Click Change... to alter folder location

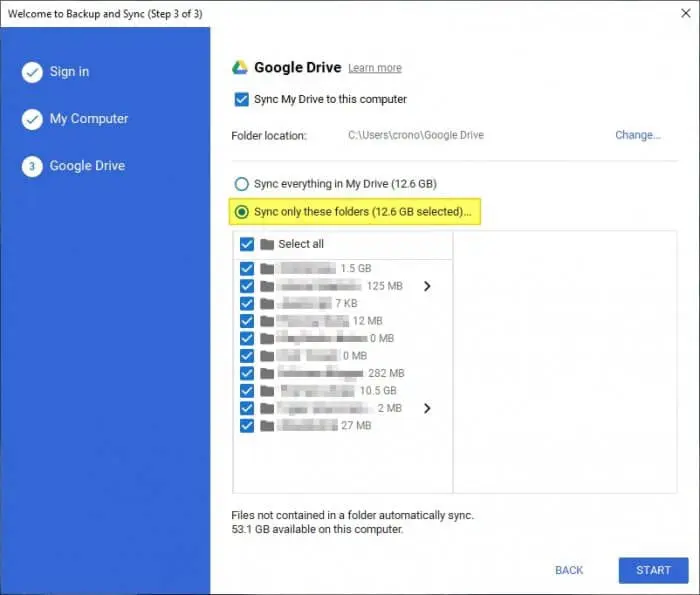tap(638, 135)
